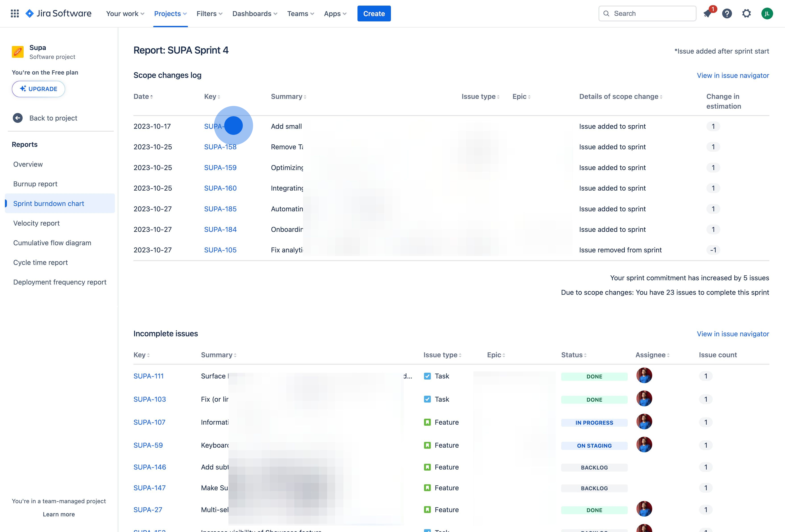Click the Supa project avatar icon
This screenshot has width=785, height=532.
pyautogui.click(x=18, y=52)
